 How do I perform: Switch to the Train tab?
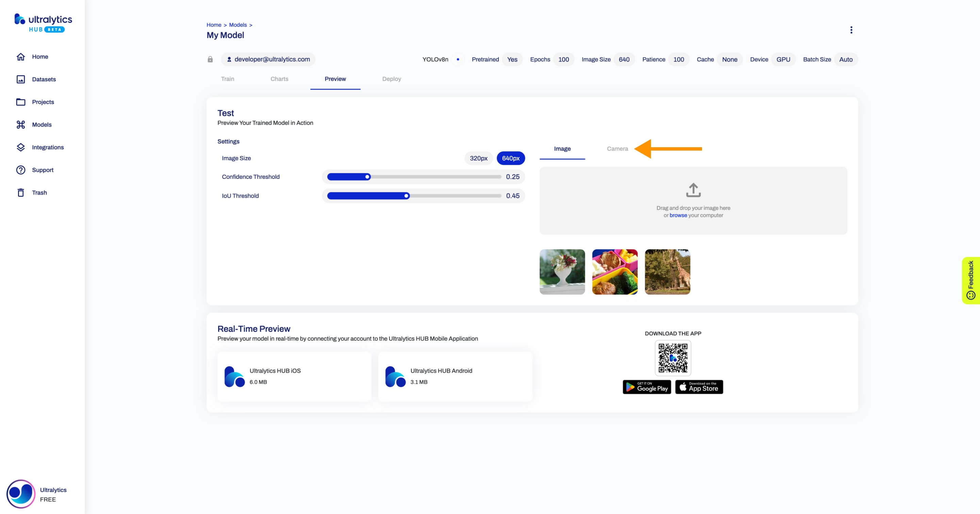pos(228,78)
